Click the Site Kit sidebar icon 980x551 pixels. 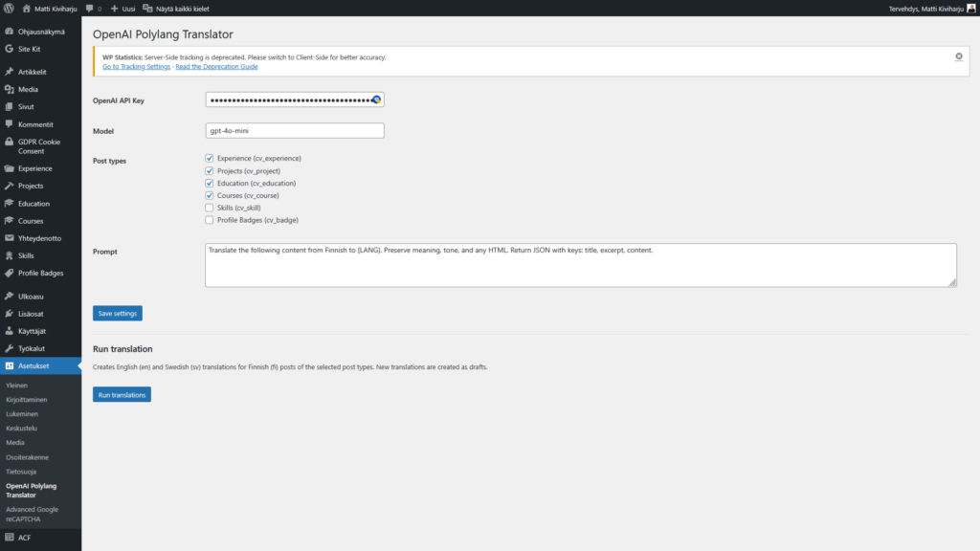click(9, 49)
